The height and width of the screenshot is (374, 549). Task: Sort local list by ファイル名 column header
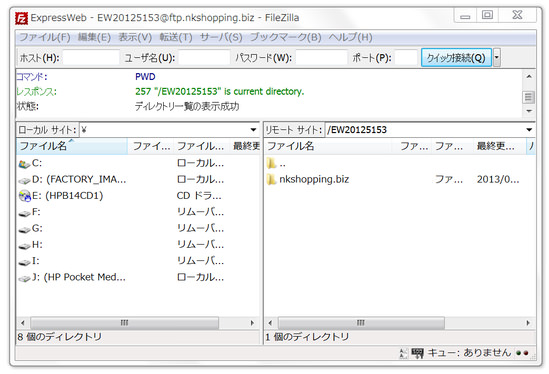tap(72, 146)
